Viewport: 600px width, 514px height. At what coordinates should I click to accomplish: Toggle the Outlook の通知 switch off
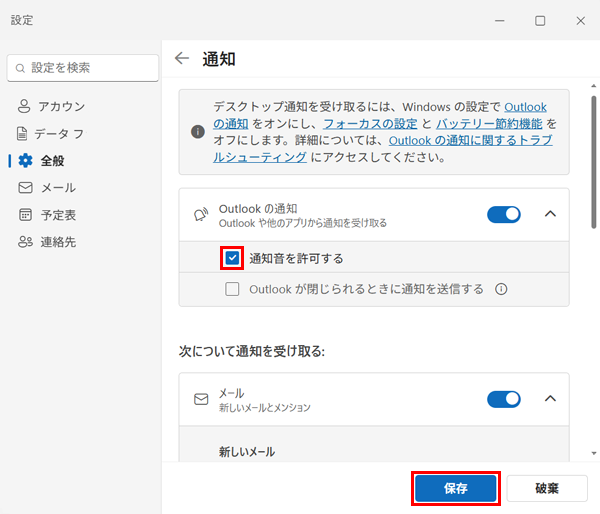(x=504, y=214)
